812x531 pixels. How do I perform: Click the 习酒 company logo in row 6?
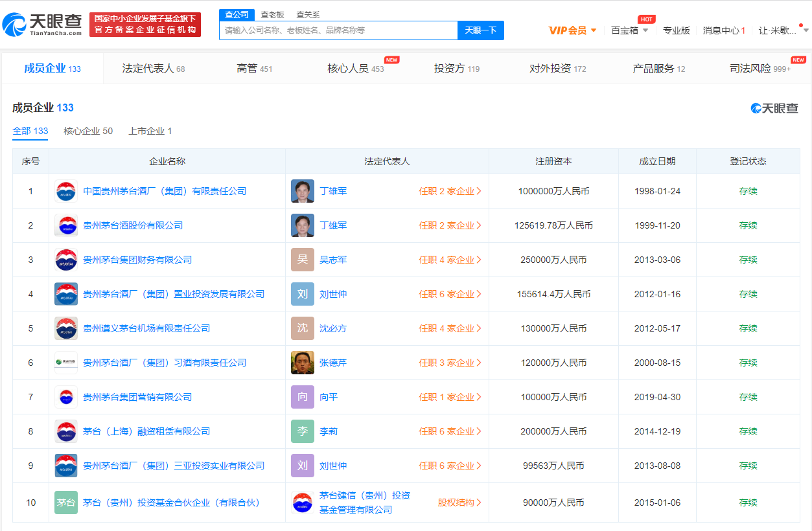pos(66,363)
